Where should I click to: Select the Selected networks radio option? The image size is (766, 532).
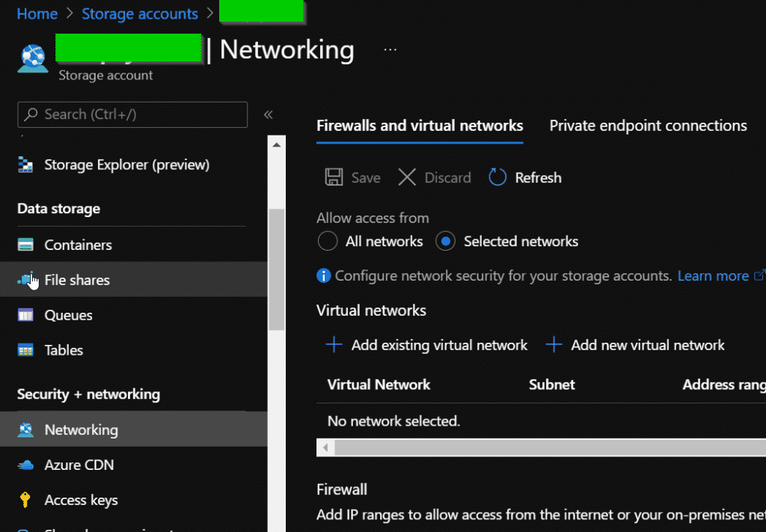click(x=446, y=242)
